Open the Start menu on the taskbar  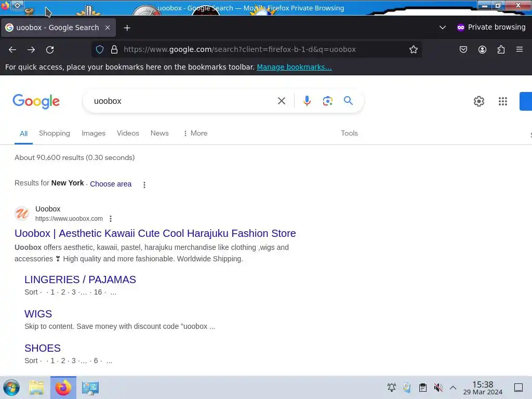point(11,388)
